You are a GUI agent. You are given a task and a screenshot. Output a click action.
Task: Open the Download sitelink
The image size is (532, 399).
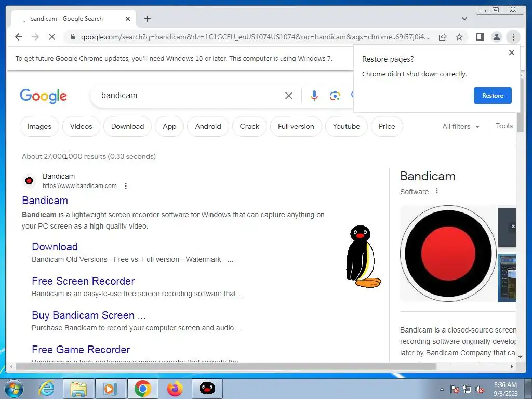tap(55, 247)
